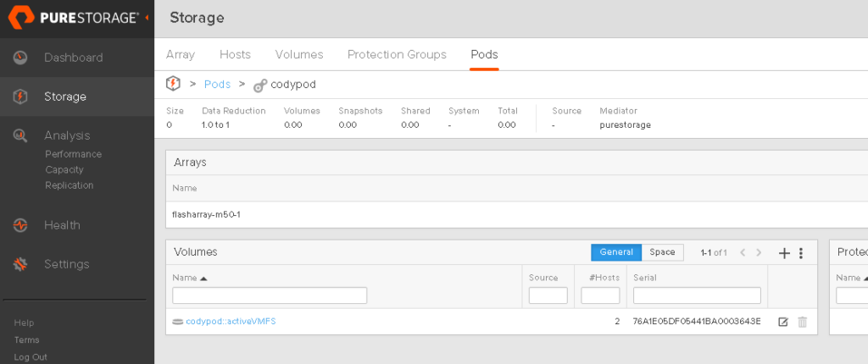Viewport: 868px width, 364px height.
Task: Open Health in the sidebar
Action: 62,225
